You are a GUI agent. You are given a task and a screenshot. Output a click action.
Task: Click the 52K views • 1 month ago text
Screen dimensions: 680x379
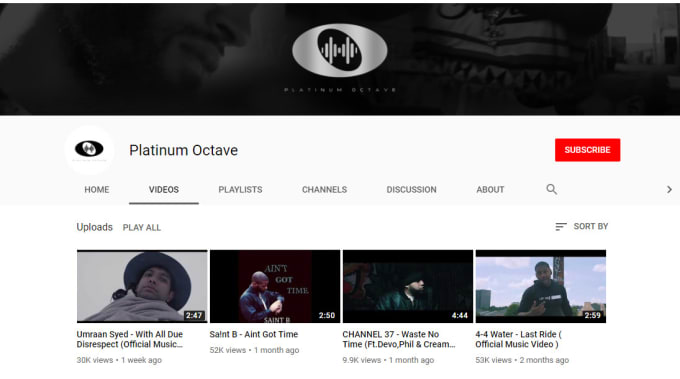tap(254, 350)
